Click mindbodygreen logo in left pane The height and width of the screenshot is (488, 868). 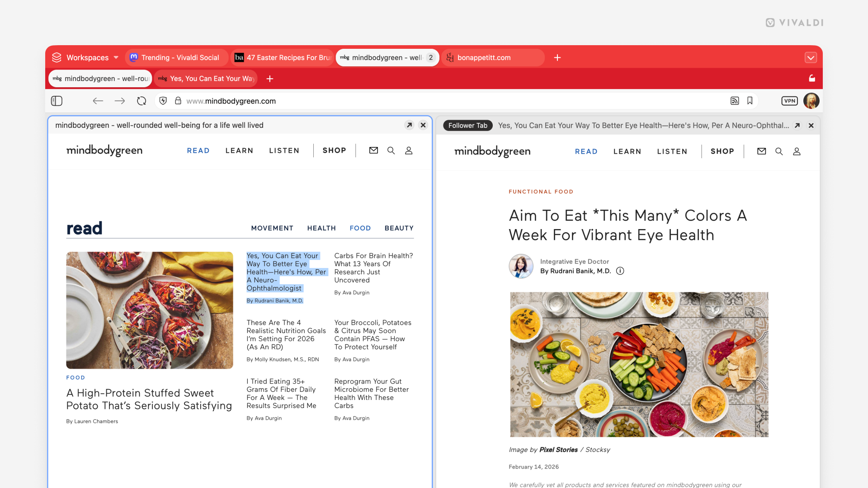104,150
